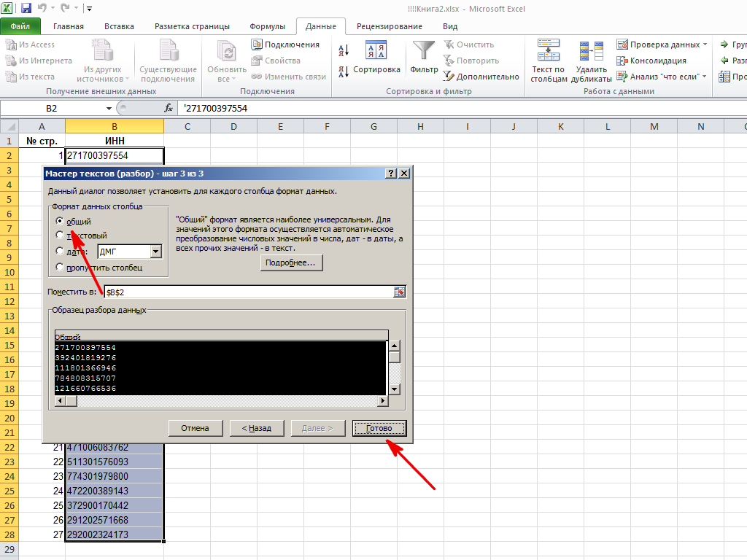Click Remove Duplicates (Удалить дубликаты)

591,61
